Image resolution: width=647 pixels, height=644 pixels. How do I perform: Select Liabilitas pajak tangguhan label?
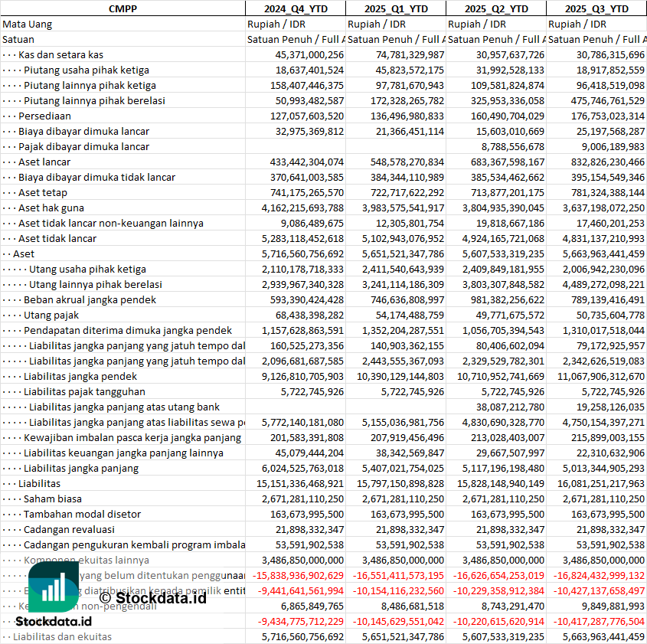click(x=84, y=391)
